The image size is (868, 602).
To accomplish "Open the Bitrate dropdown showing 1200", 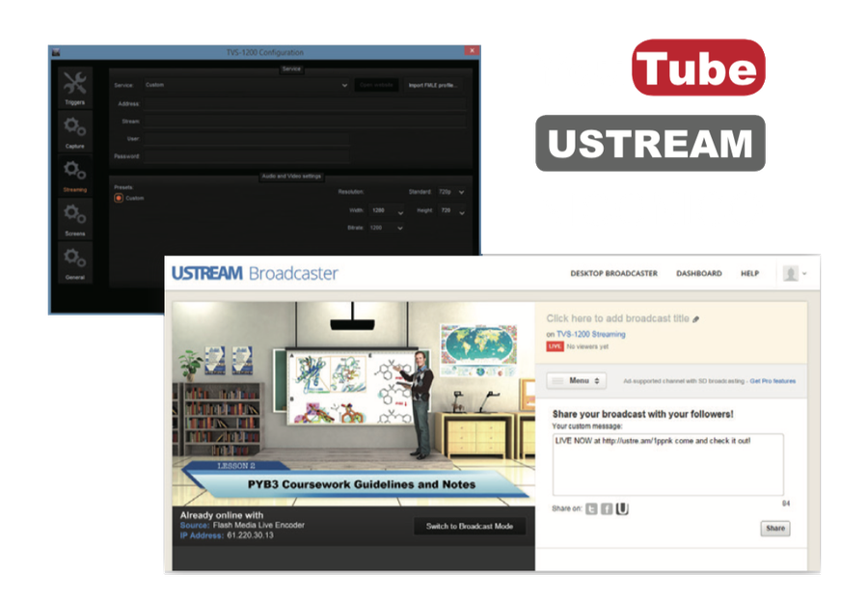I will tap(386, 228).
